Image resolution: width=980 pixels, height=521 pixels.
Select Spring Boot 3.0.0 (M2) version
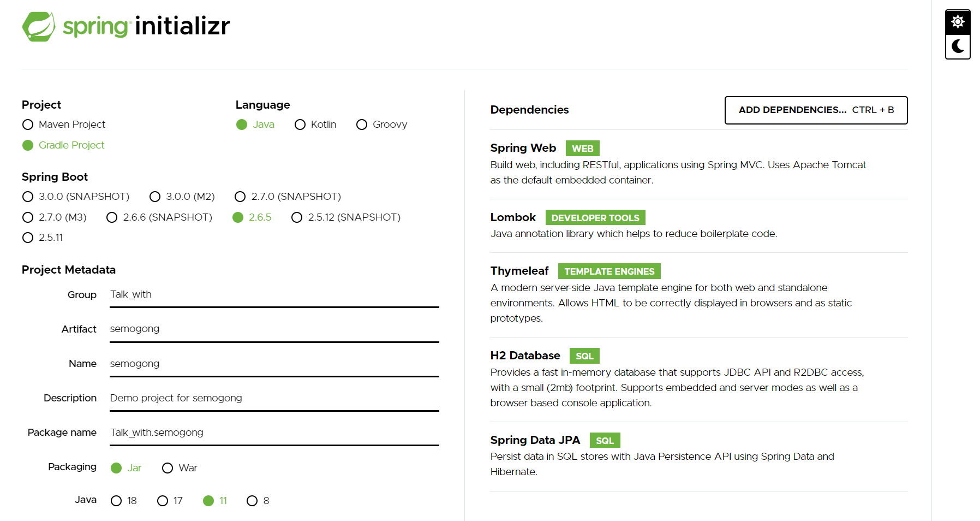tap(182, 197)
